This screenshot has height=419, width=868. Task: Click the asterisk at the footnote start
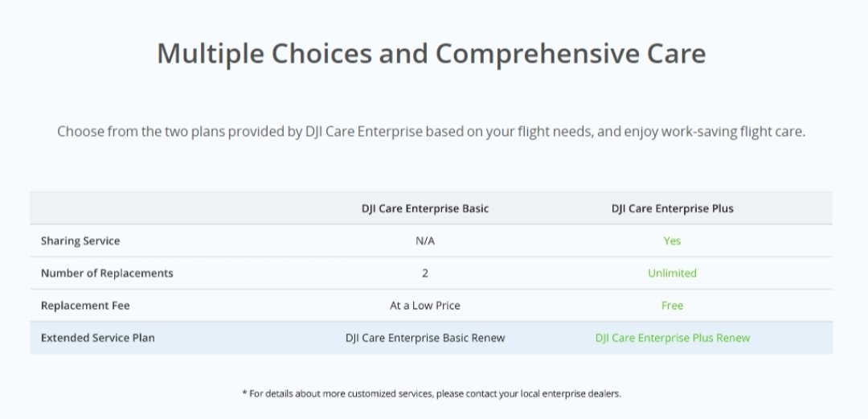[244, 392]
